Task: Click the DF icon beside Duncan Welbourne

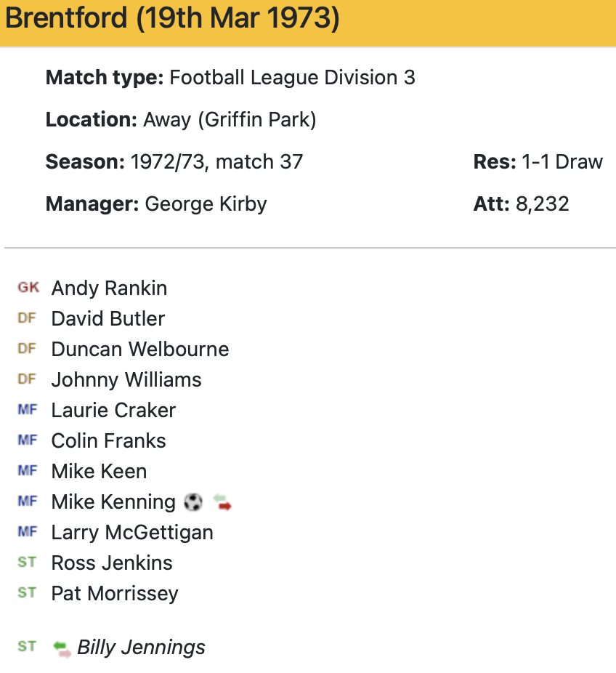Action: (27, 349)
